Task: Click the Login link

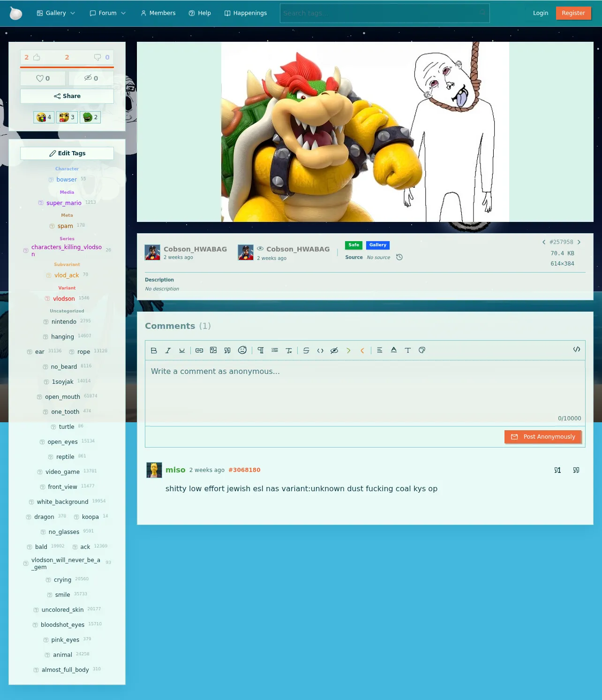Action: pos(541,13)
